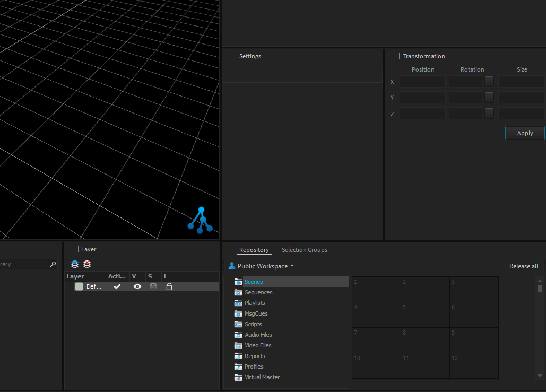
Task: Open the Scripts folder in Repository
Action: click(x=253, y=324)
